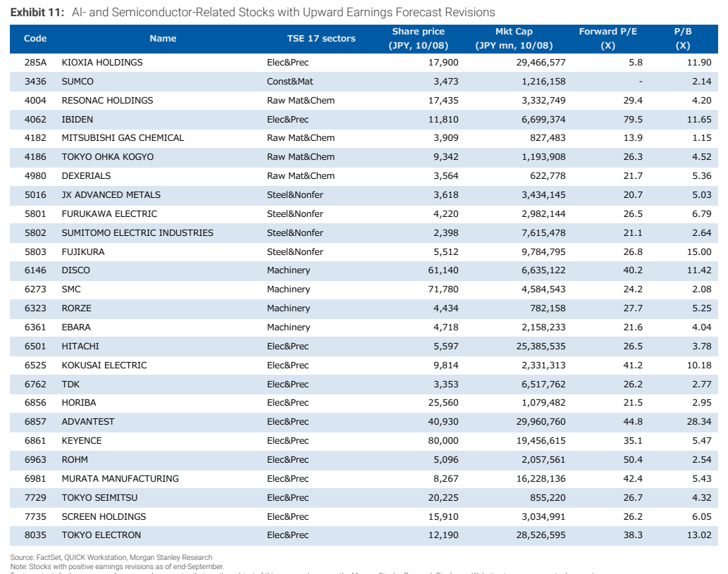Click 'TOKYO SEIMITSU' name cell
The width and height of the screenshot is (728, 574).
[100, 498]
